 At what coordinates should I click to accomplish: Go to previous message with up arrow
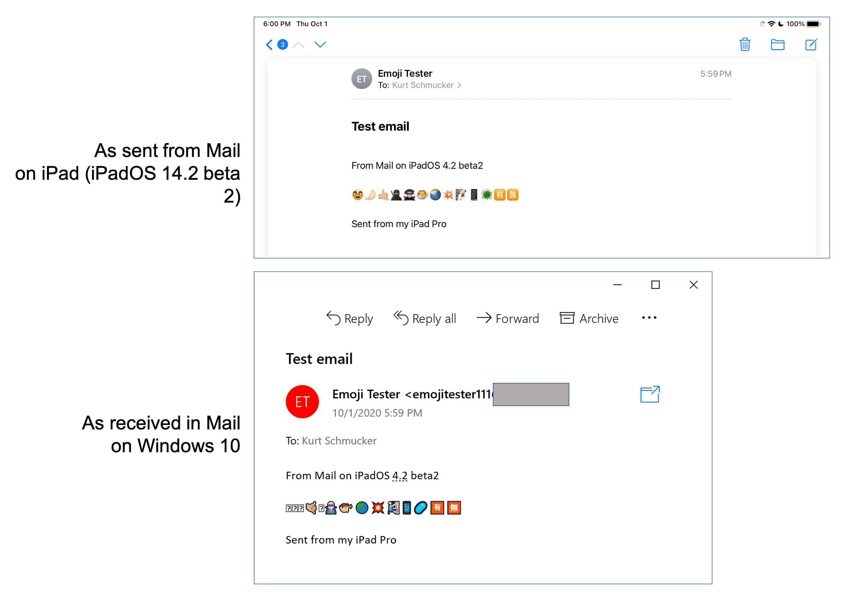point(298,45)
